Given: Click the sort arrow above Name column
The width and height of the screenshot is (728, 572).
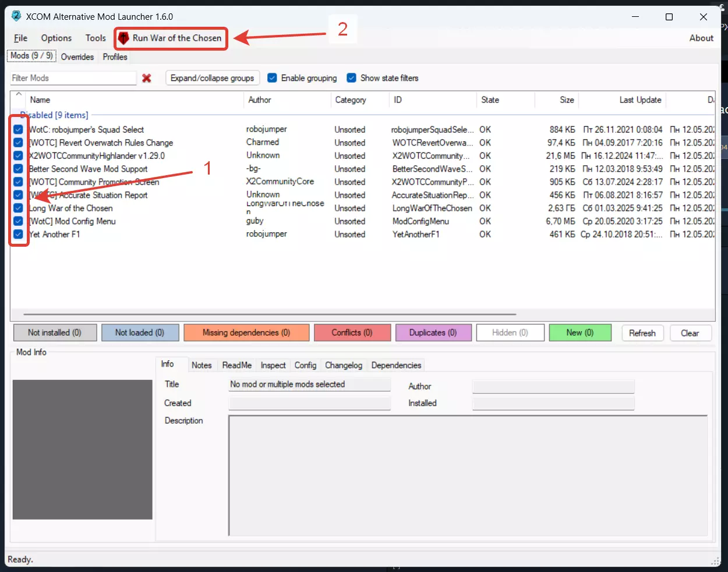Looking at the screenshot, I should (x=19, y=94).
